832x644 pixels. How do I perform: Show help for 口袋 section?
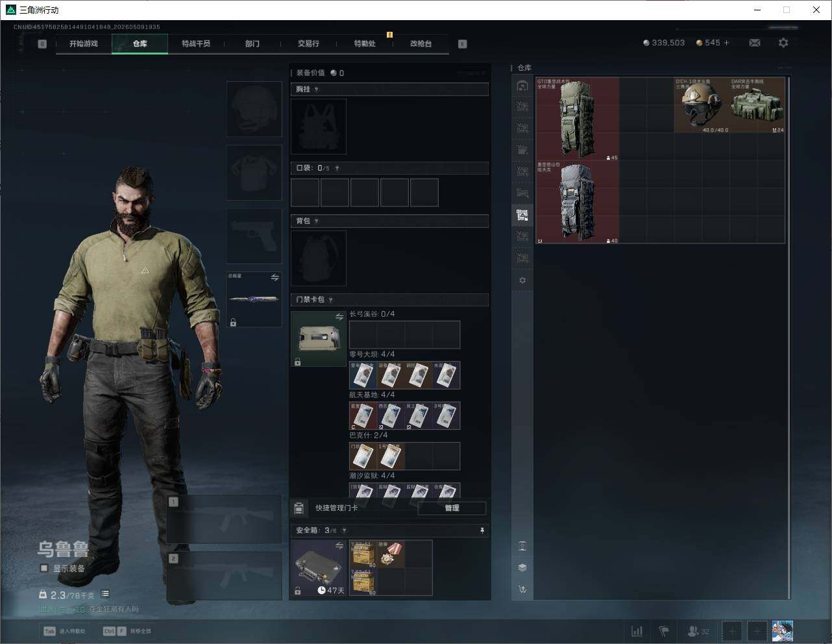tap(337, 168)
